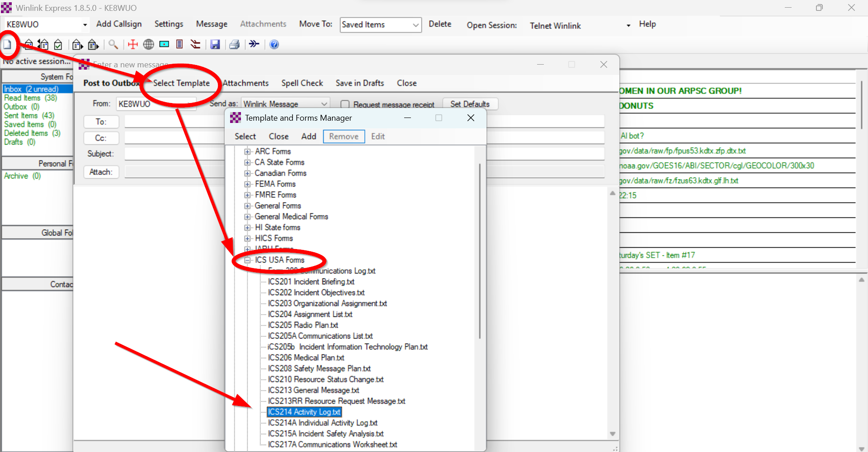The width and height of the screenshot is (868, 452).
Task: Expand the Canadian Forms tree node
Action: pyautogui.click(x=247, y=173)
